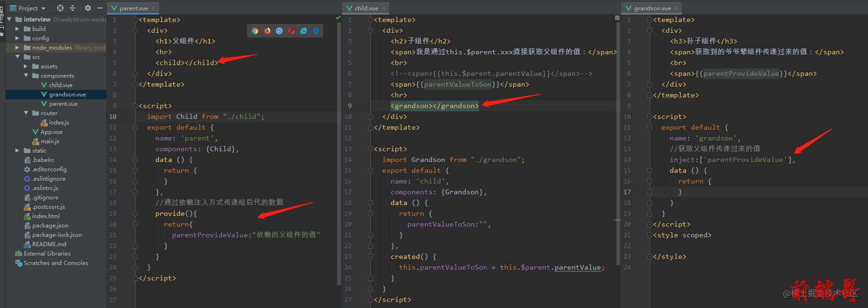The image size is (868, 308).
Task: Select package-lock.json in the project tree
Action: tap(57, 235)
